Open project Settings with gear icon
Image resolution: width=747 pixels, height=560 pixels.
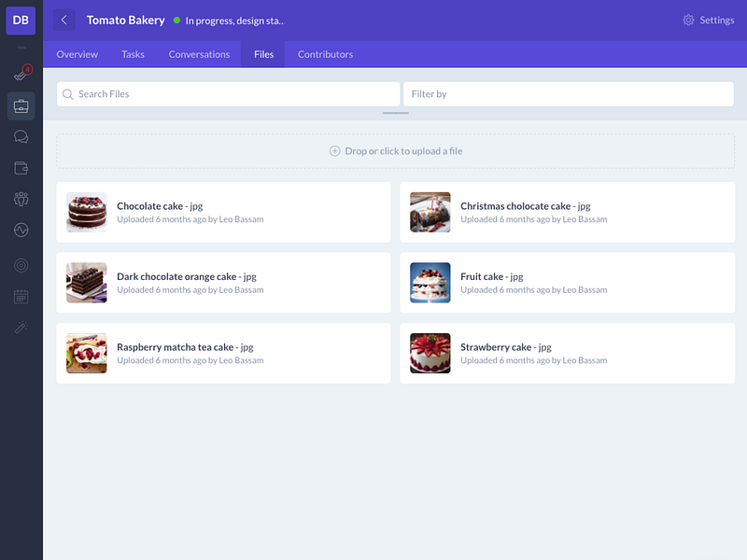709,20
